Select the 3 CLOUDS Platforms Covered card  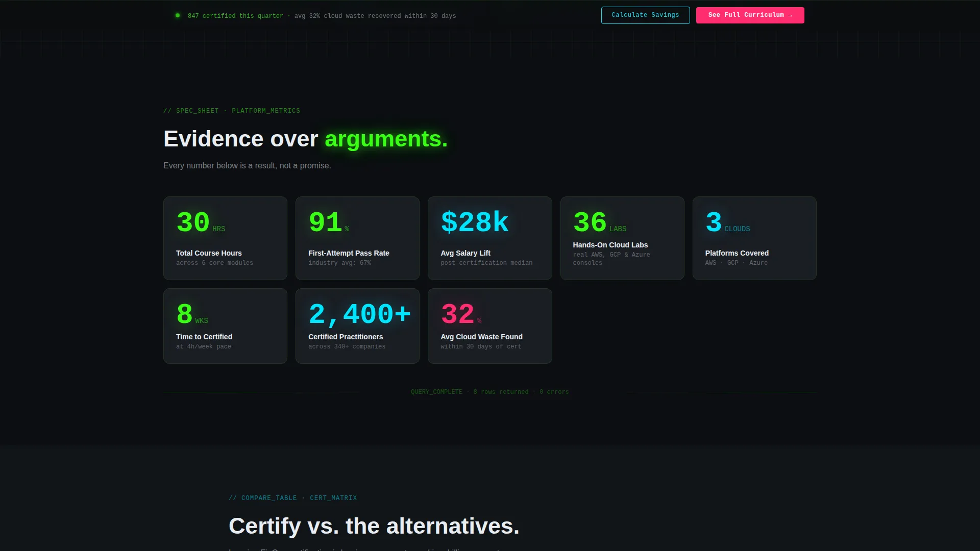coord(754,238)
